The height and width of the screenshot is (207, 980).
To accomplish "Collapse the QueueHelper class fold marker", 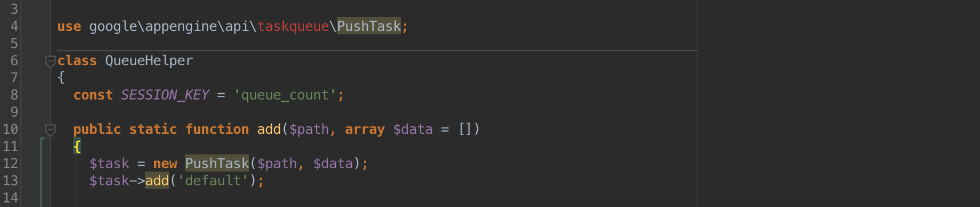I will [50, 61].
